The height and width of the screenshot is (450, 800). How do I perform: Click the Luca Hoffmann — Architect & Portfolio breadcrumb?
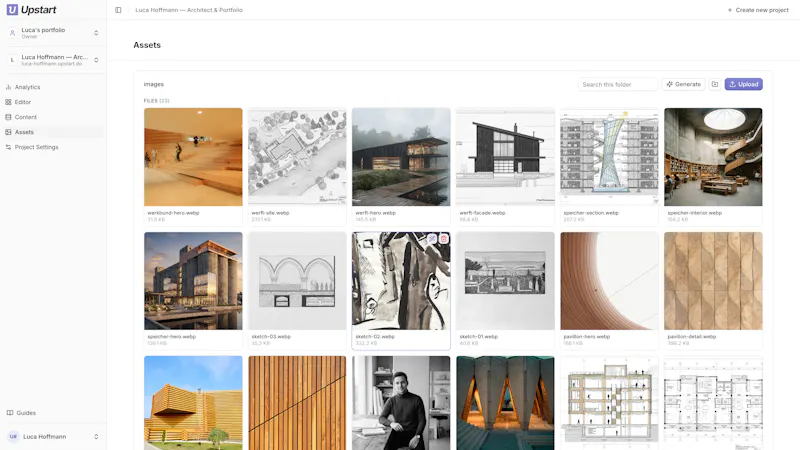tap(189, 10)
